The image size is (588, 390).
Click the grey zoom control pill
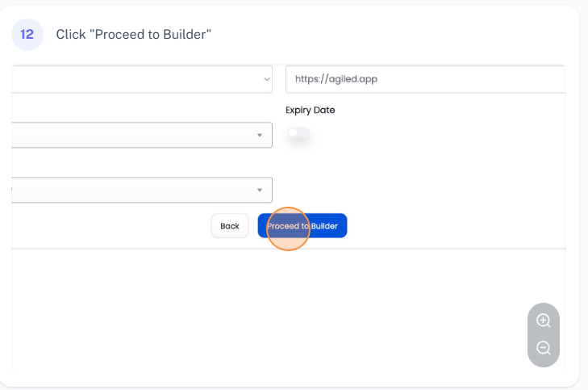pos(544,334)
